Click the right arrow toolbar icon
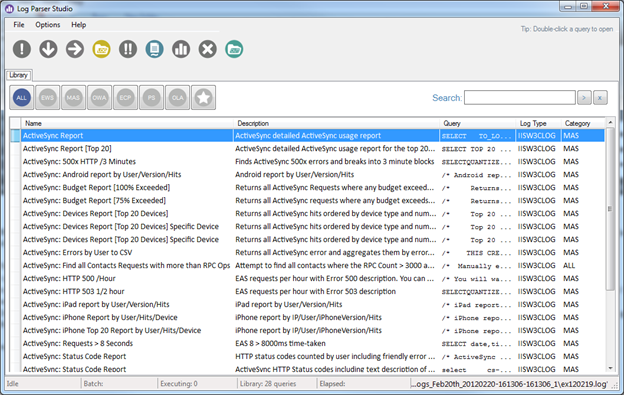624x395 pixels. click(x=75, y=49)
